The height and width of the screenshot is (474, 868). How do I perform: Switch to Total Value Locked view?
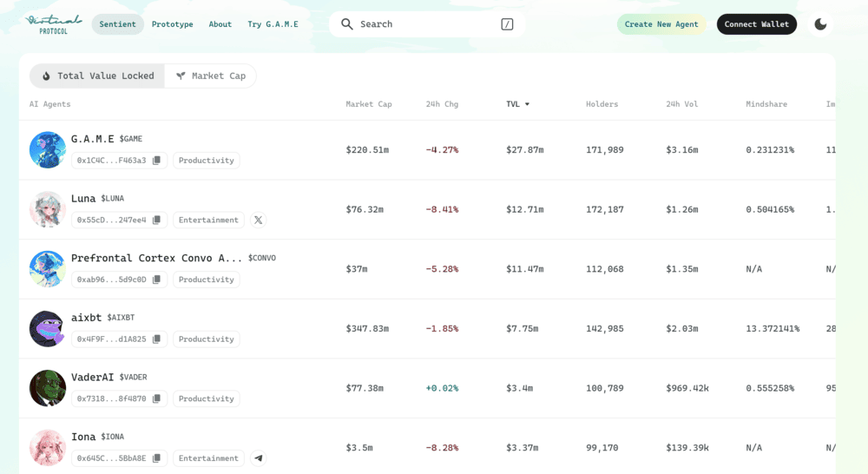[97, 76]
